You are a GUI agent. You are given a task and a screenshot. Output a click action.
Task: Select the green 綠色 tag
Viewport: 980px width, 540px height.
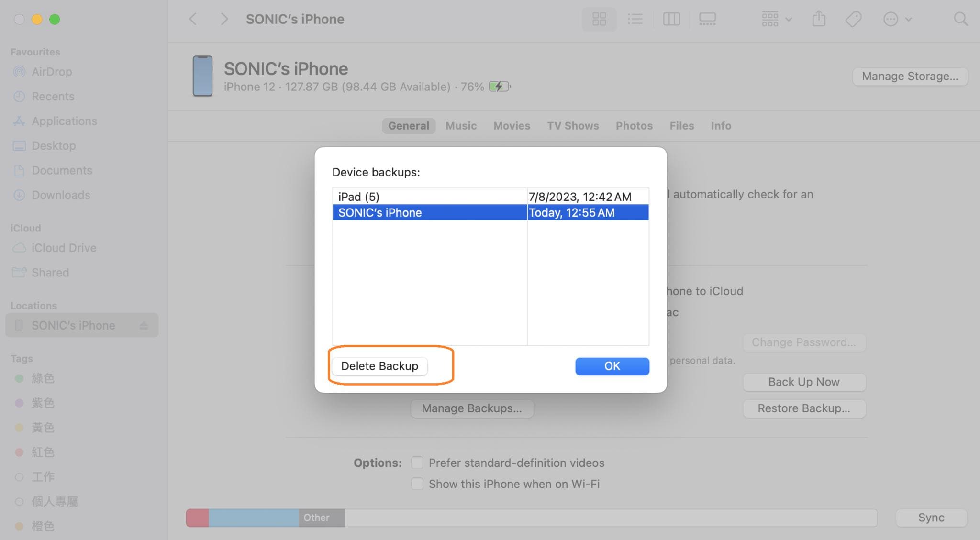pos(43,378)
